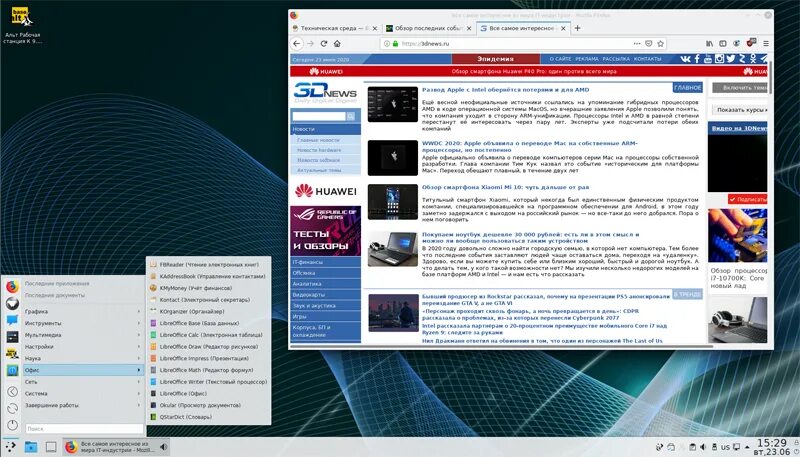Click the us keyboard layout indicator
Viewport: 800px width, 457px height.
[x=725, y=447]
